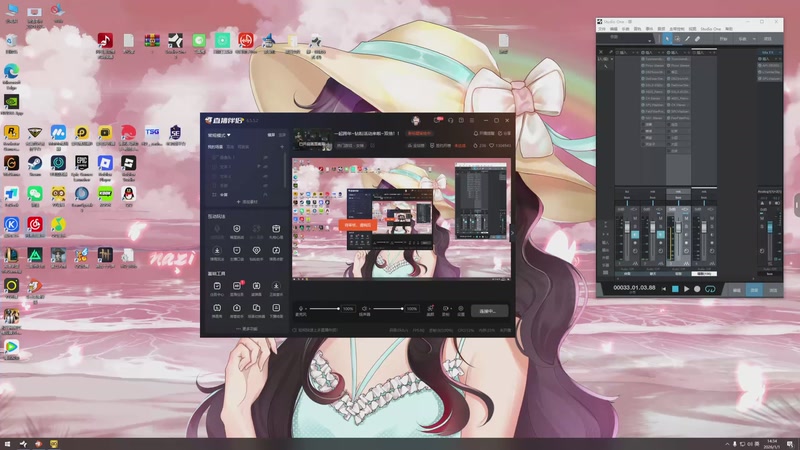Open the messages icon with red badge
The width and height of the screenshot is (800, 450).
437,120
